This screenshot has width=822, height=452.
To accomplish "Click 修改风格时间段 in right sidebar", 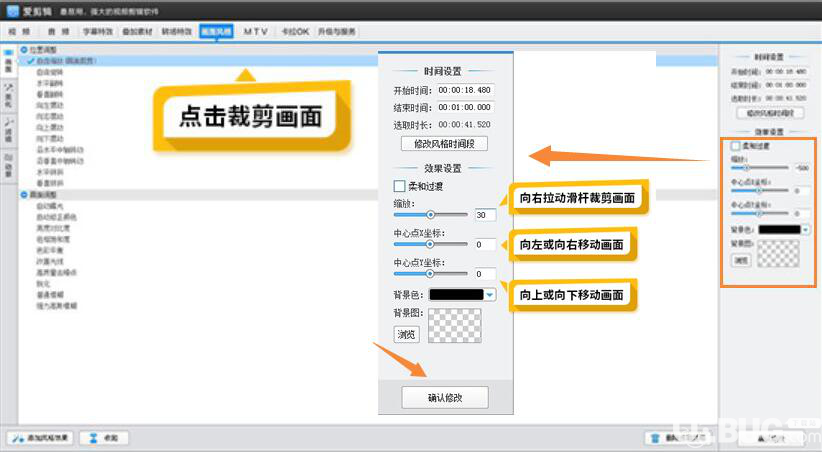I will coord(770,113).
